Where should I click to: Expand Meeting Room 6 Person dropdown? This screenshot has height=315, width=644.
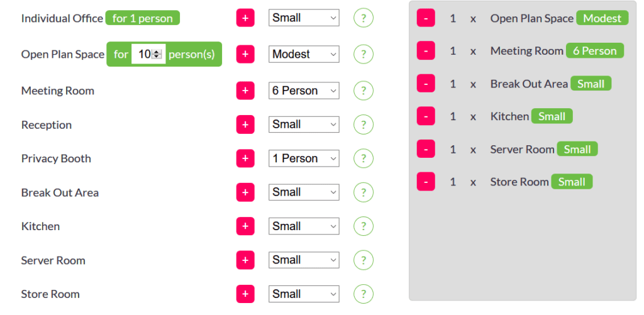(x=304, y=91)
